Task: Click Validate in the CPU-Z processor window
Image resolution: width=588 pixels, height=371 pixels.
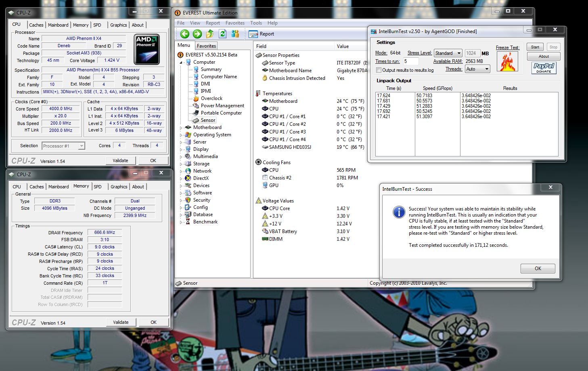Action: click(120, 160)
